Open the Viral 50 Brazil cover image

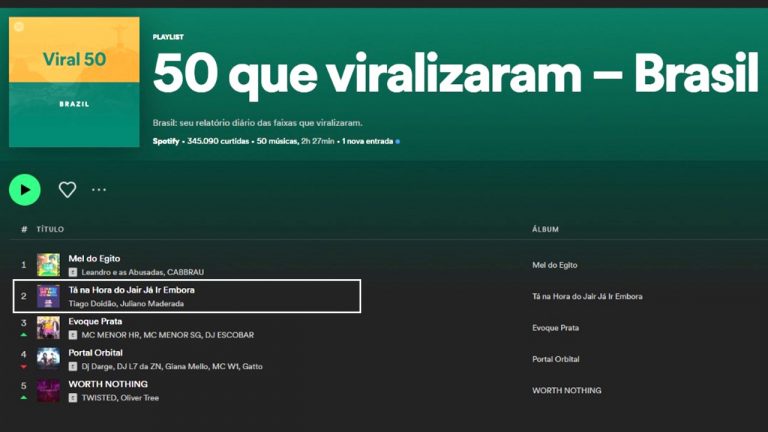click(x=74, y=82)
